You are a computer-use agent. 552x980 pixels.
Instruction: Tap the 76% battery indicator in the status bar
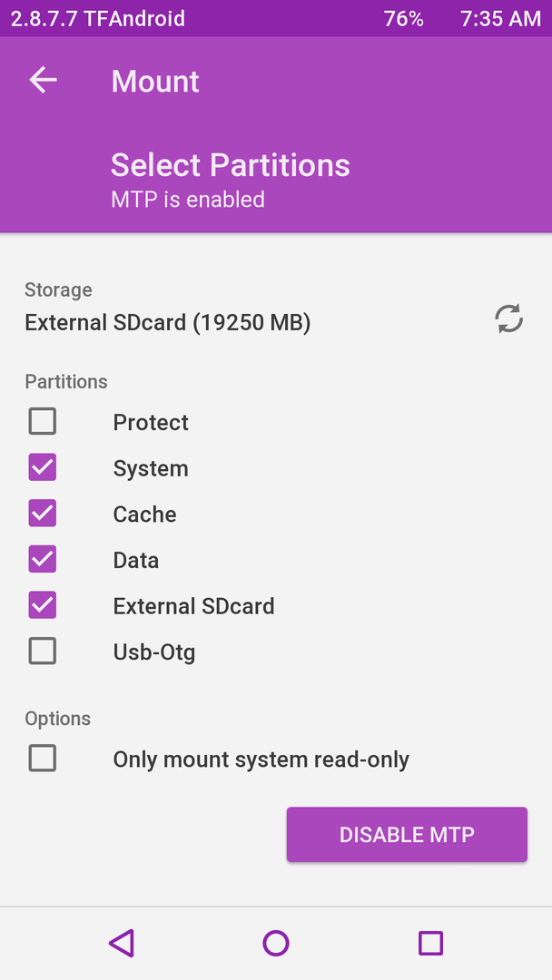click(404, 19)
